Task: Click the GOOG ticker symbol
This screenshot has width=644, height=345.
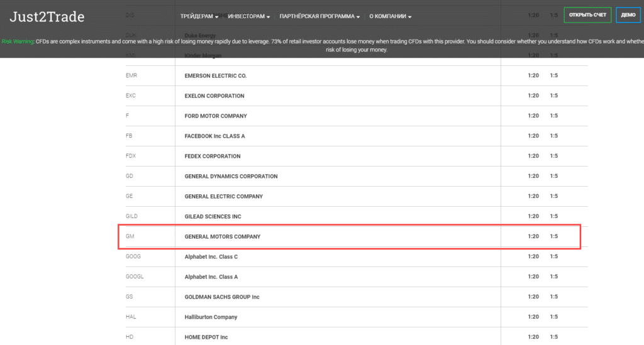Action: pyautogui.click(x=134, y=257)
